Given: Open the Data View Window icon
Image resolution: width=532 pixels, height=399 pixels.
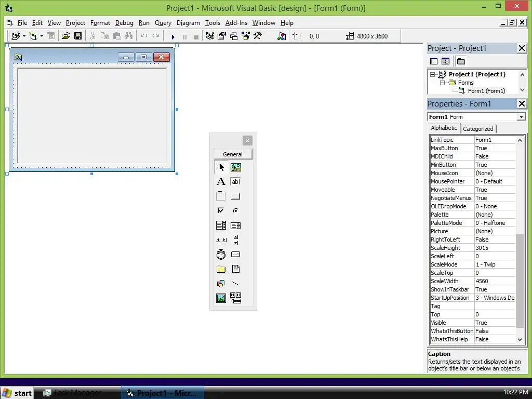Looking at the screenshot, I should [282, 36].
